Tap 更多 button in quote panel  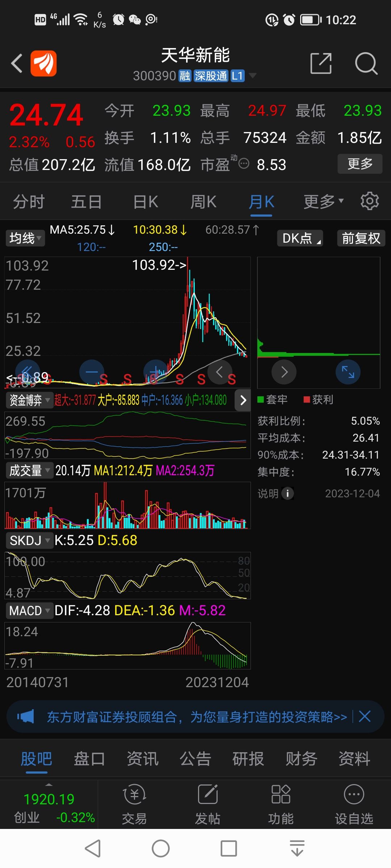[360, 164]
